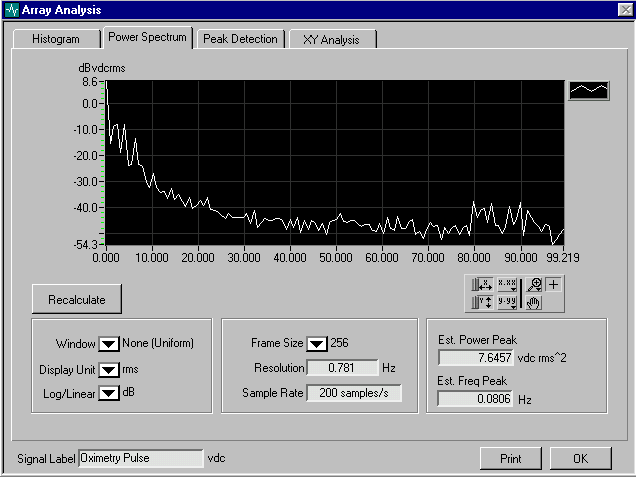Click the X-axis label 50.000
The height and width of the screenshot is (477, 636).
coord(336,258)
